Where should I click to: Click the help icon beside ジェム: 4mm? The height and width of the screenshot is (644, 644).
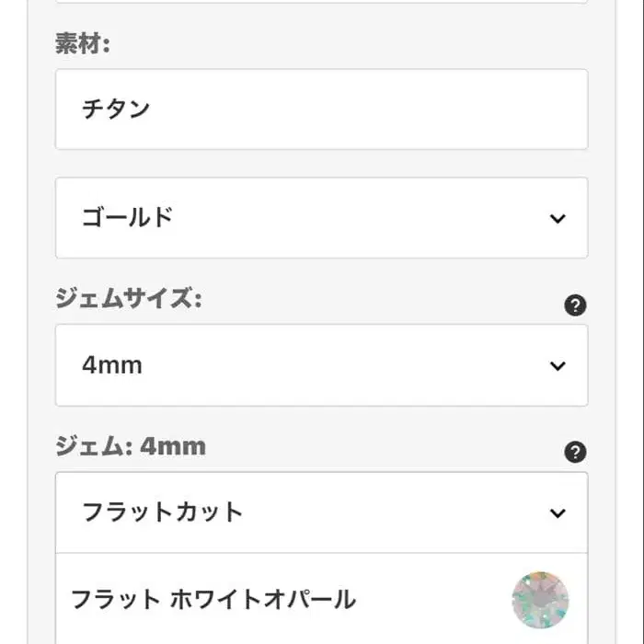tap(575, 452)
